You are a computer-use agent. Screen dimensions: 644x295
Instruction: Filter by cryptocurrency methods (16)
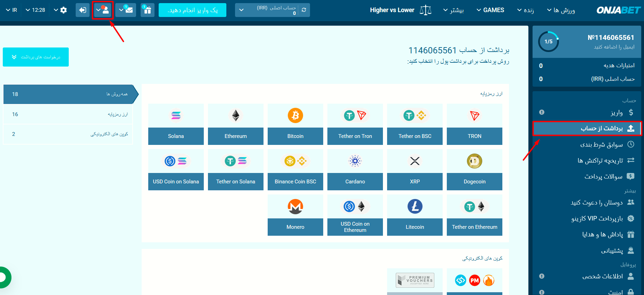tap(68, 114)
